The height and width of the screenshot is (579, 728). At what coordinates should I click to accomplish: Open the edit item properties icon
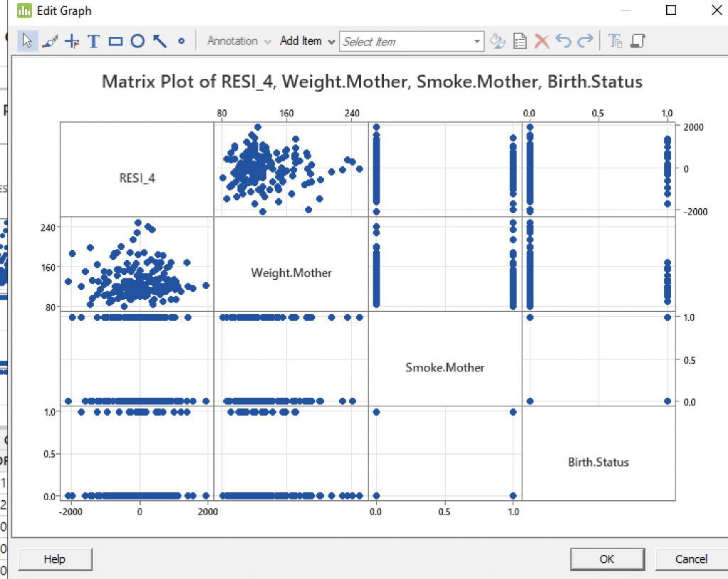coord(520,40)
